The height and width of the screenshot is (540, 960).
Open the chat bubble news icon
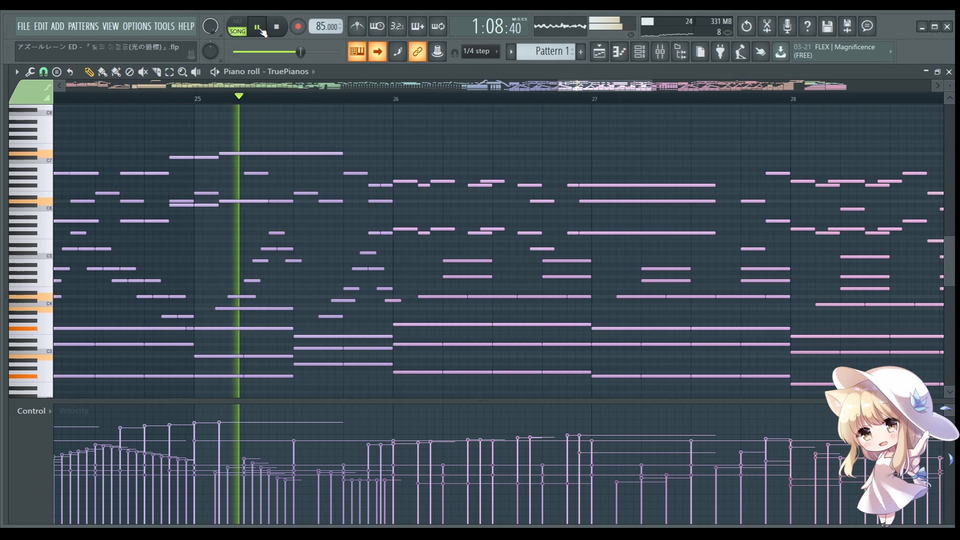pyautogui.click(x=868, y=26)
